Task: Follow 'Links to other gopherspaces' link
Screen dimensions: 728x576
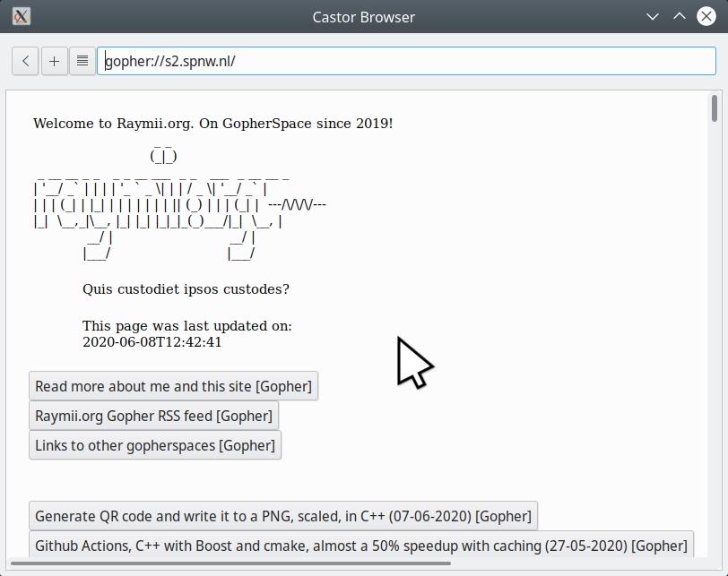Action: pyautogui.click(x=155, y=445)
